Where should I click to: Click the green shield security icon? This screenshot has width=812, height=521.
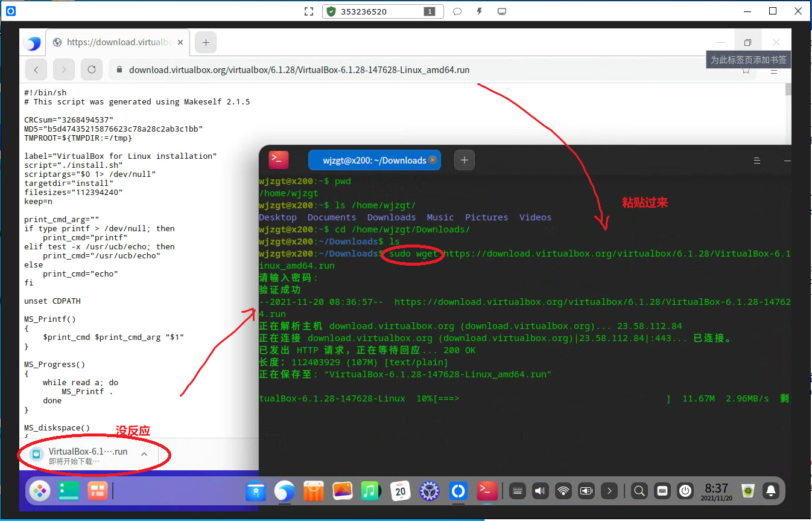(331, 11)
